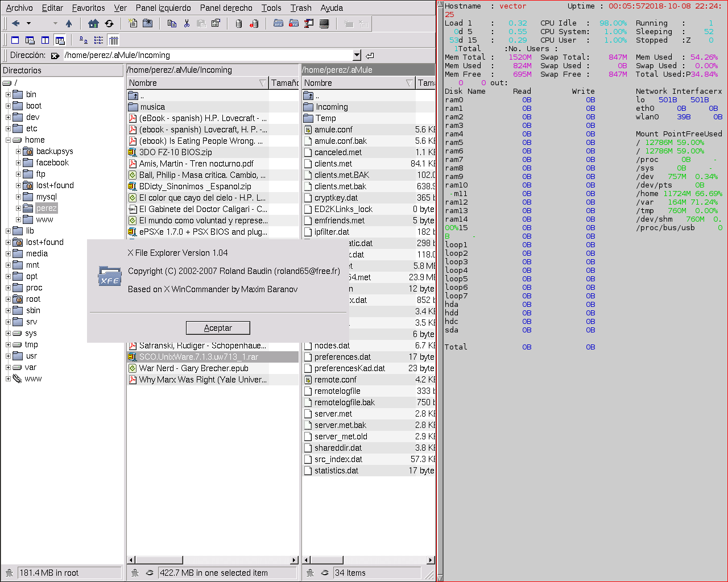
Task: Permanently delete the selected file with the red-marked trash icon
Action: (x=254, y=23)
